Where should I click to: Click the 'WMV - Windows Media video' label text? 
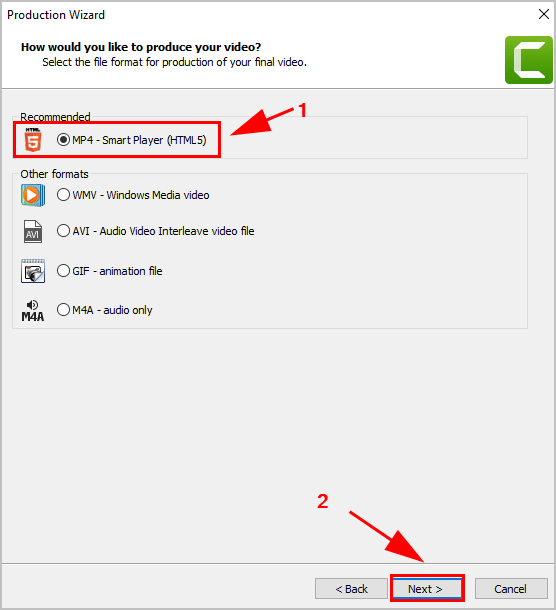[141, 195]
